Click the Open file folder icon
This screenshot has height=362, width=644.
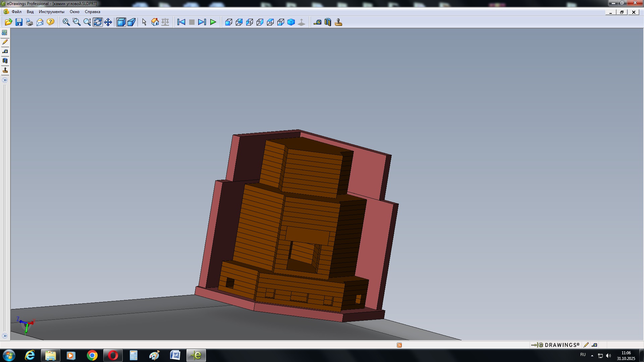tap(8, 22)
